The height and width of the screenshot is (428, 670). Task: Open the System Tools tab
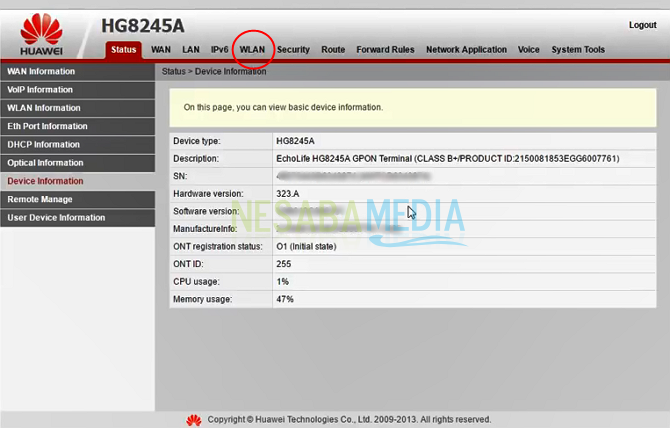tap(578, 49)
